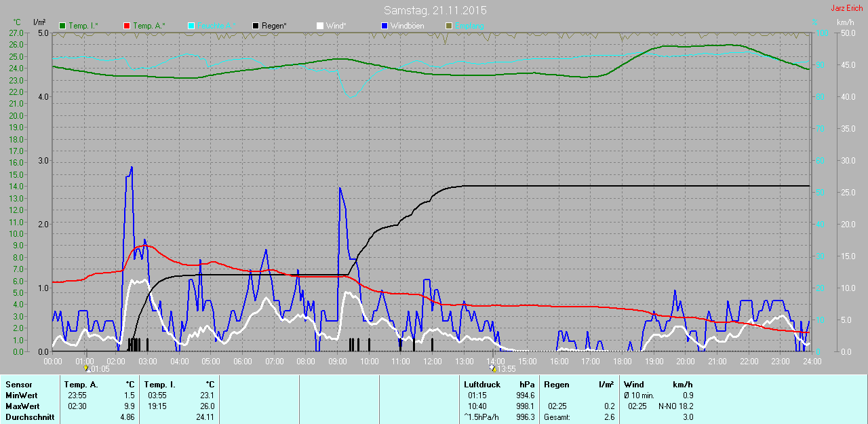868x424 pixels.
Task: Toggle the blue Windböen legend swatch
Action: [x=384, y=26]
